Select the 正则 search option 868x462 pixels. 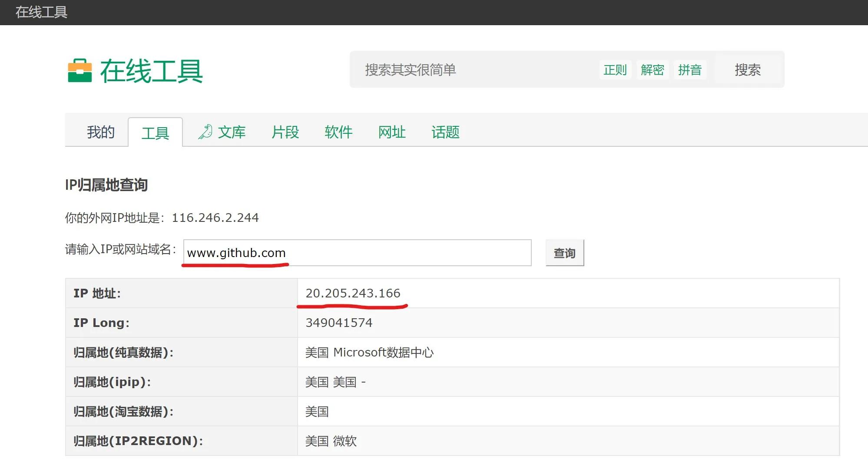(615, 69)
